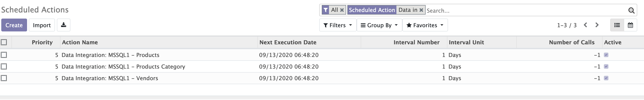644x100 pixels.
Task: Remove the All filter facet
Action: tap(342, 10)
